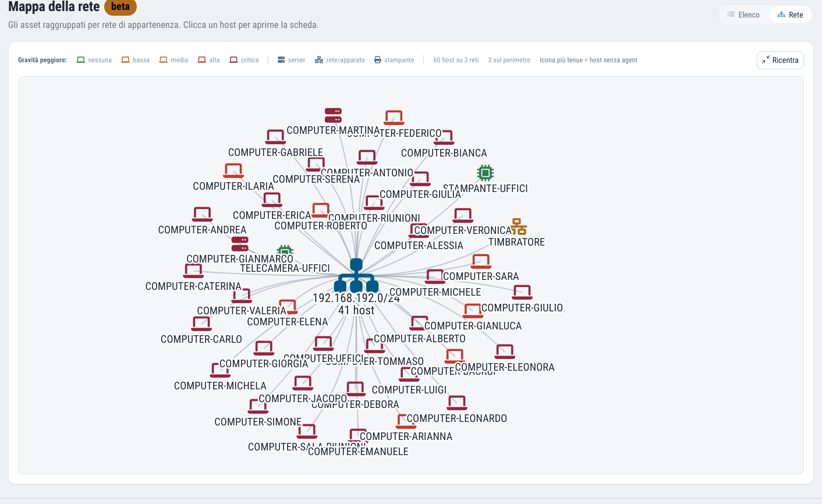The height and width of the screenshot is (504, 822).
Task: Click the COMPUTER-EMANUELE label
Action: click(x=358, y=452)
